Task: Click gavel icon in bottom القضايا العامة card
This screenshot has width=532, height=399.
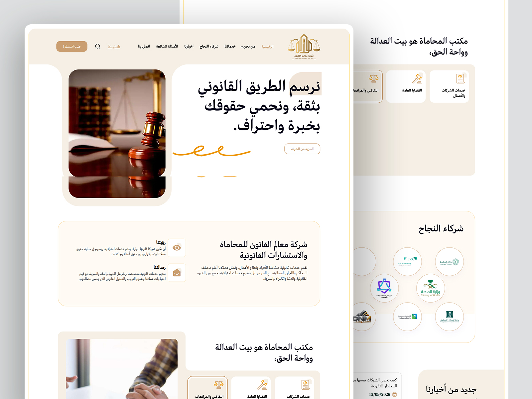Action: 262,385
